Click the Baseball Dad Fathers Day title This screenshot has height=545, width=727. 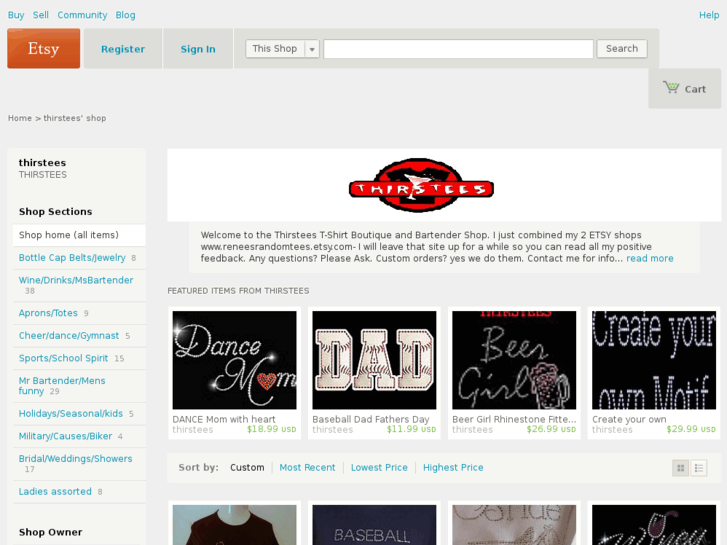point(371,419)
